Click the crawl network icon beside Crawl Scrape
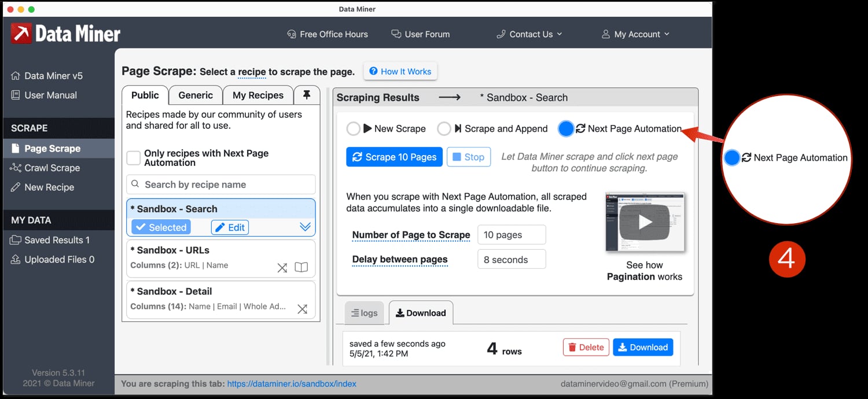Screen dimensions: 868x399 (x=16, y=168)
